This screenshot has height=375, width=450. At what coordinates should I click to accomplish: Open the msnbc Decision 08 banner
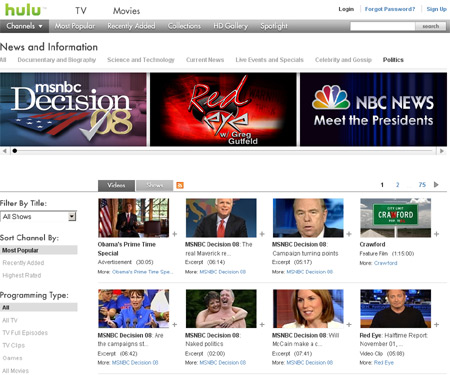[x=73, y=109]
